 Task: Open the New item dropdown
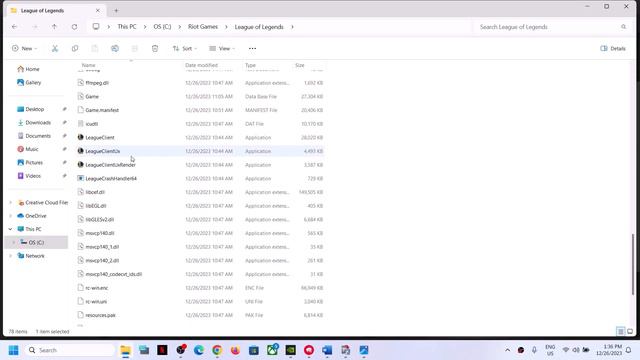24,49
